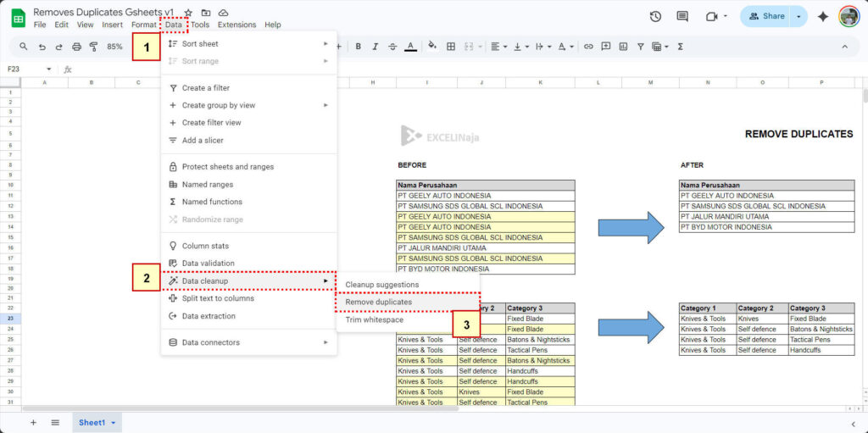This screenshot has width=868, height=433.
Task: Expand Create group by view submenu
Action: pyautogui.click(x=248, y=105)
